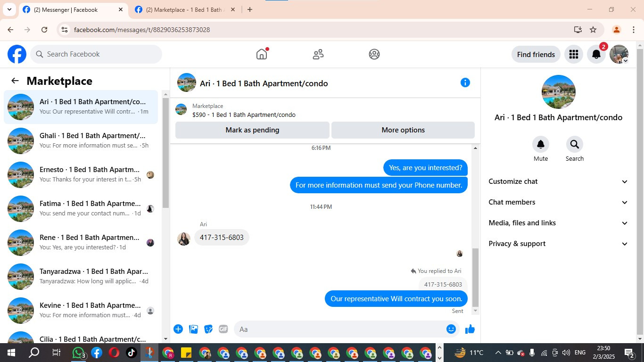Expand Media, files and links section
Image resolution: width=644 pixels, height=362 pixels.
pyautogui.click(x=558, y=223)
